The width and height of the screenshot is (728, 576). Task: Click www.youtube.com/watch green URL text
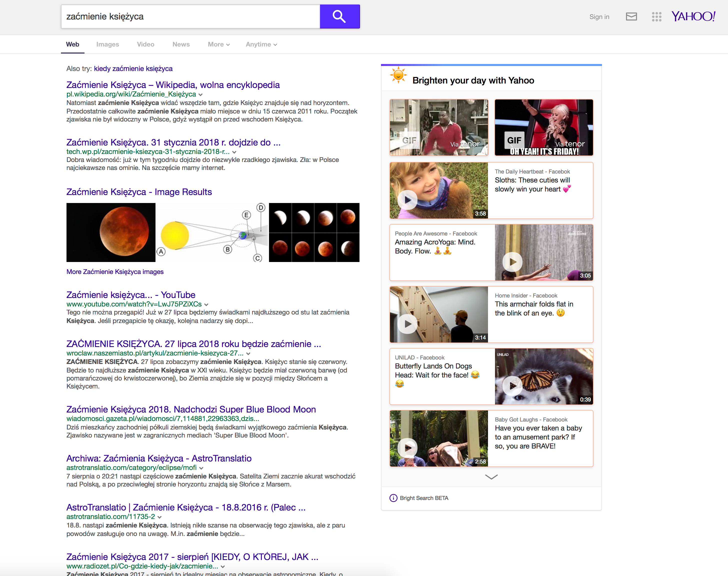click(134, 304)
